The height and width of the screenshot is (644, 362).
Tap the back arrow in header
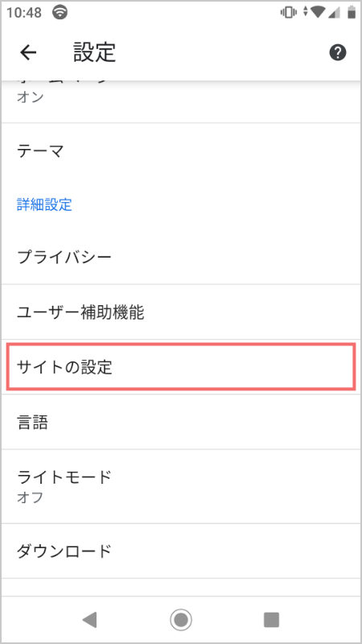pyautogui.click(x=28, y=52)
